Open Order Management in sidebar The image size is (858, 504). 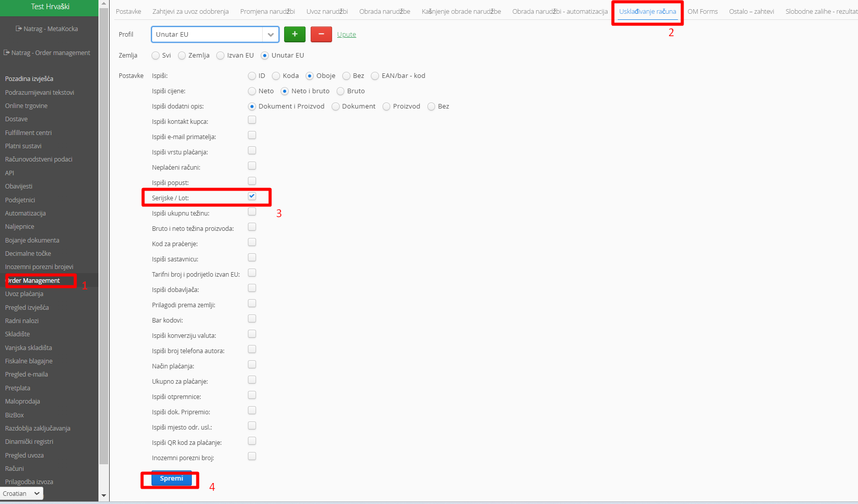tap(33, 281)
